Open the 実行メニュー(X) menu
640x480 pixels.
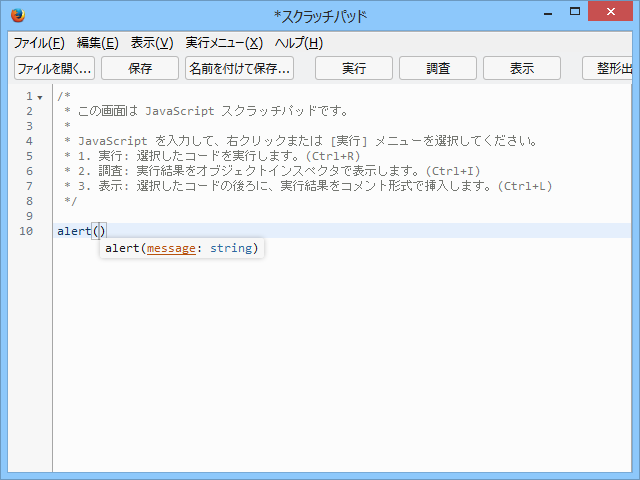(x=224, y=43)
